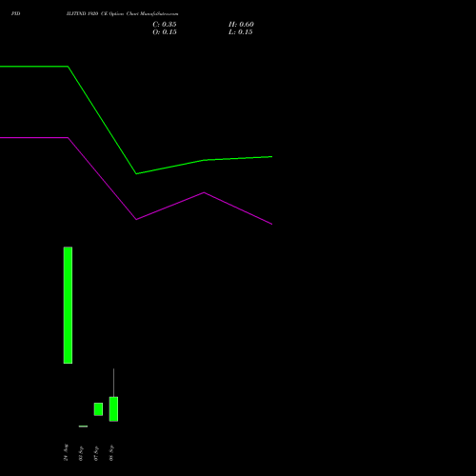Click the 03 Sep date label
This screenshot has height=476, width=476.
click(x=81, y=453)
